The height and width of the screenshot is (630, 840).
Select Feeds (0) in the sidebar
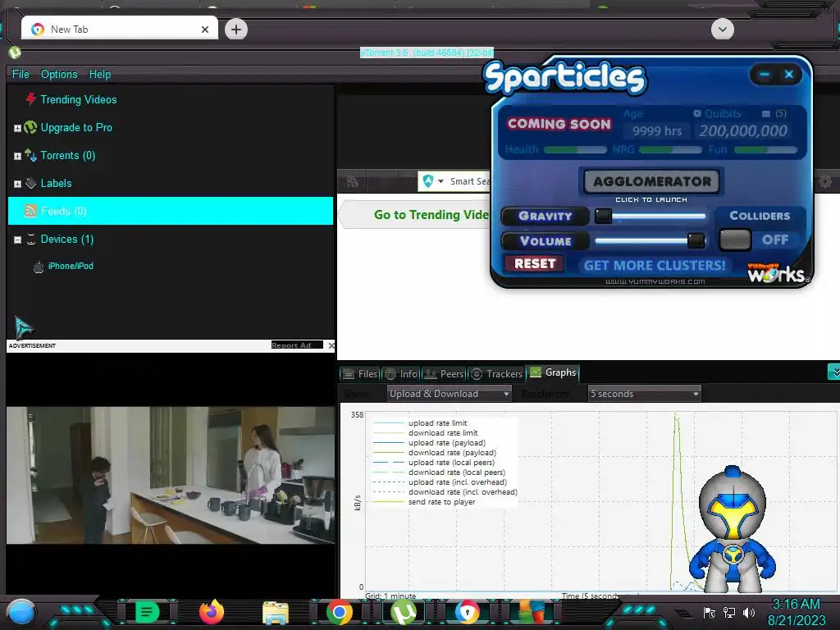[x=171, y=211]
